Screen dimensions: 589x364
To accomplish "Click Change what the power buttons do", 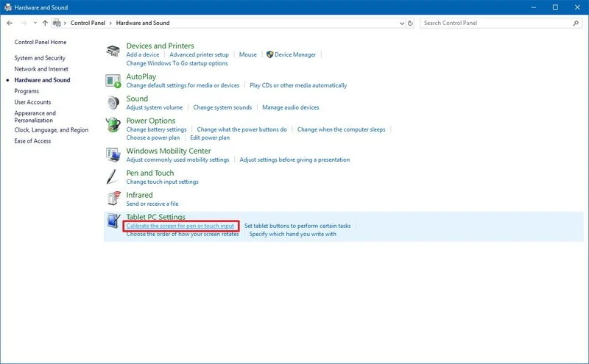I will coord(242,129).
